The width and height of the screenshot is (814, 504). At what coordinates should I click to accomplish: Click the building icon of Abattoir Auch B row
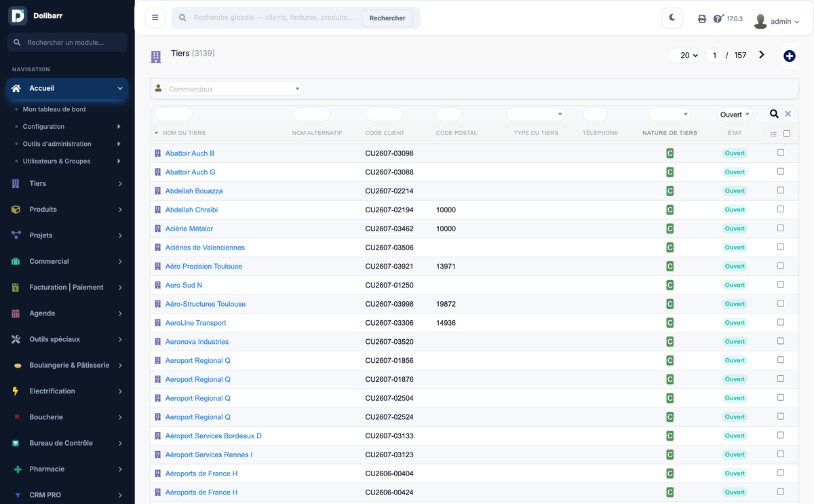tap(158, 153)
